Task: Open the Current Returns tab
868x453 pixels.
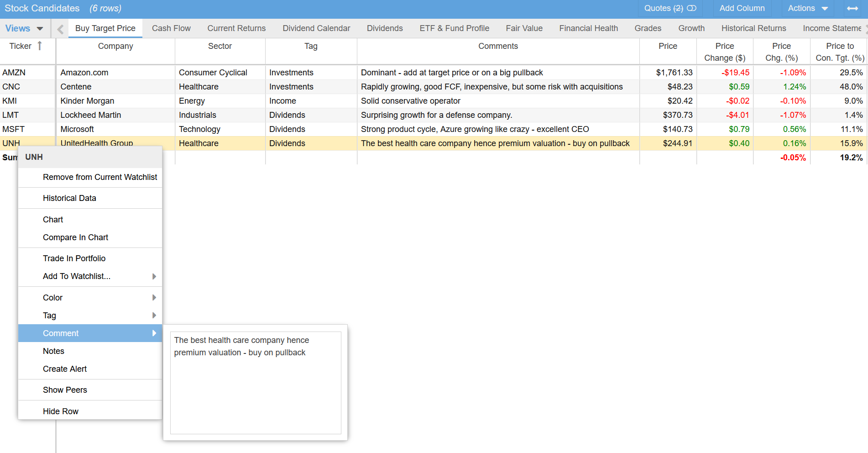Action: point(236,28)
